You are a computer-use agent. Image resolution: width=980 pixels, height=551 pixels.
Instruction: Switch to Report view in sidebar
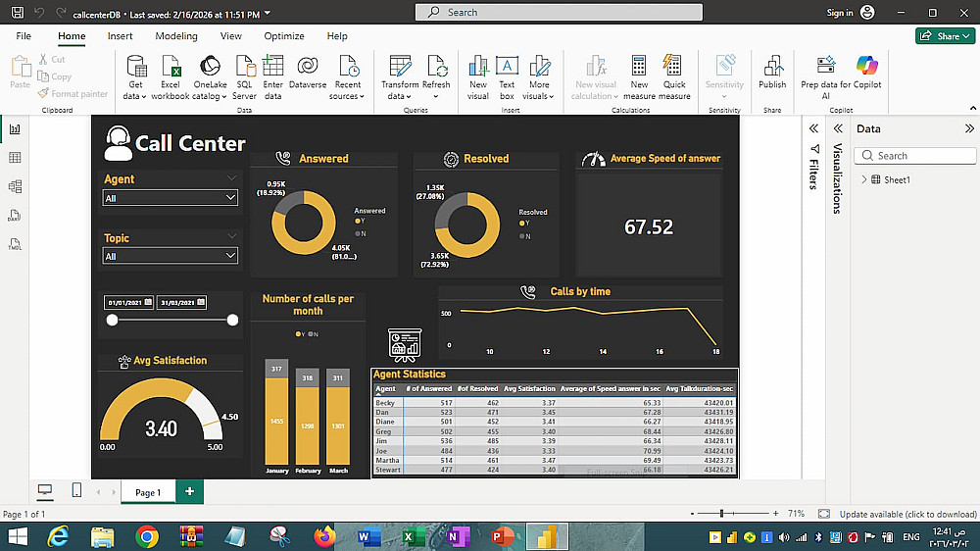tap(15, 129)
